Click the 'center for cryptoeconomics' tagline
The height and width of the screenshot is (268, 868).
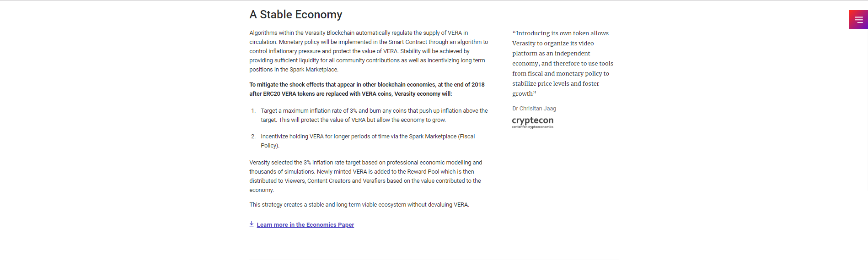533,127
